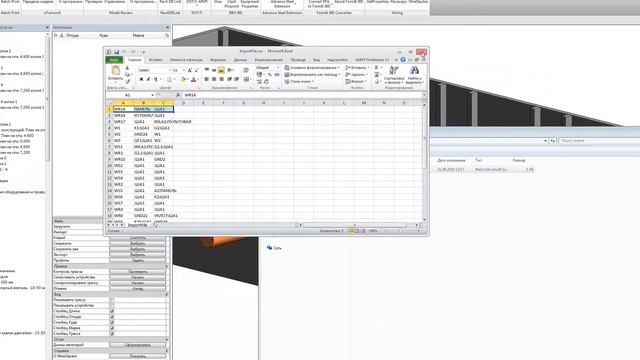Open the Name Box dropdown arrow
The width and height of the screenshot is (640, 360).
[x=152, y=95]
